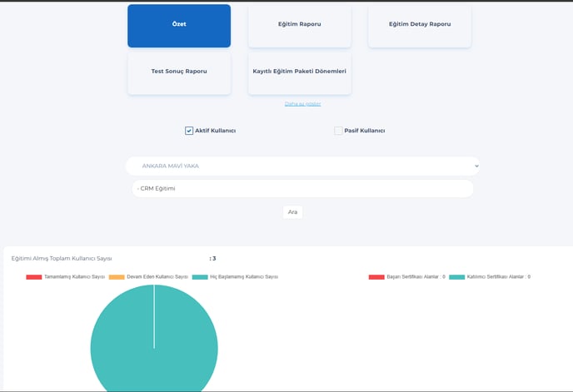573x392 pixels.
Task: Open the Eğitim Raporu tab
Action: (299, 25)
